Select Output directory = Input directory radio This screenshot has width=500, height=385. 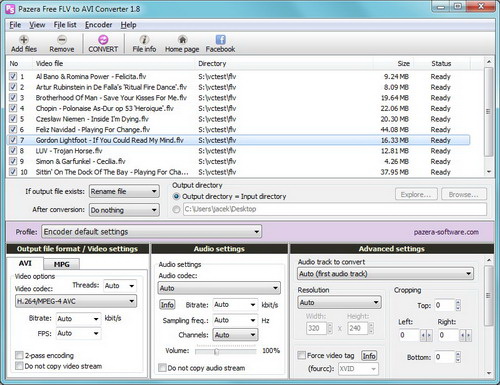point(176,196)
